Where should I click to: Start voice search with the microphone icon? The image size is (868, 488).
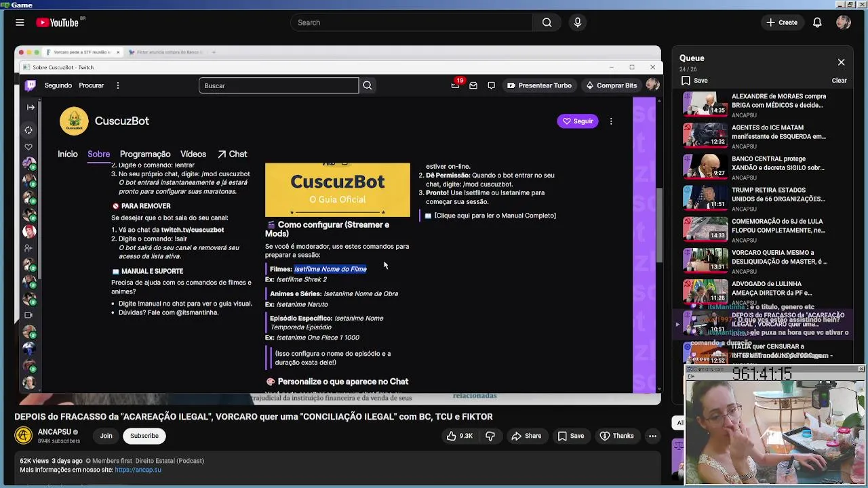coord(578,22)
